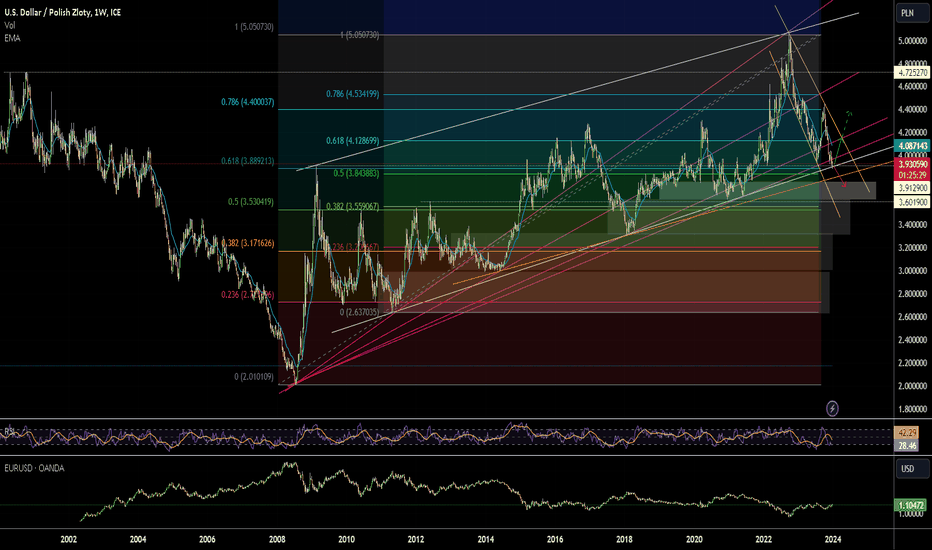Click the 42.29 RSI value label
932x550 pixels.
(x=907, y=433)
